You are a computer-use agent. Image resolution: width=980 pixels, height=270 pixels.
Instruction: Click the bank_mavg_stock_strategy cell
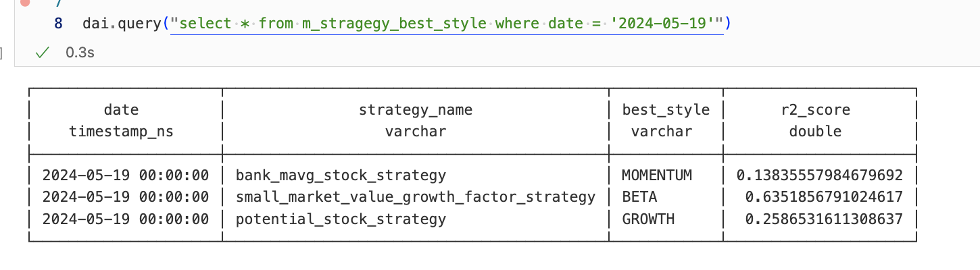click(341, 175)
